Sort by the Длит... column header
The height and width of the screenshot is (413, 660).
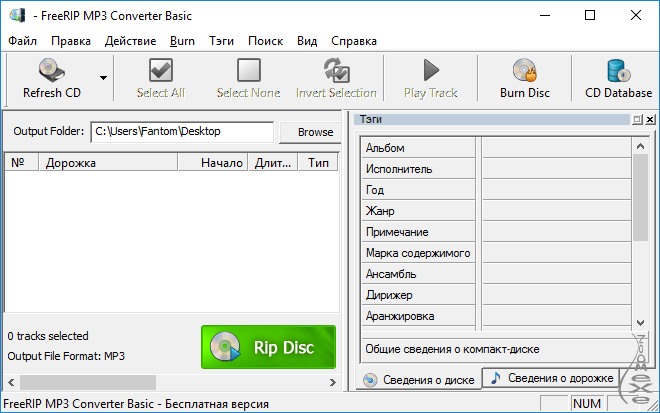[x=273, y=163]
